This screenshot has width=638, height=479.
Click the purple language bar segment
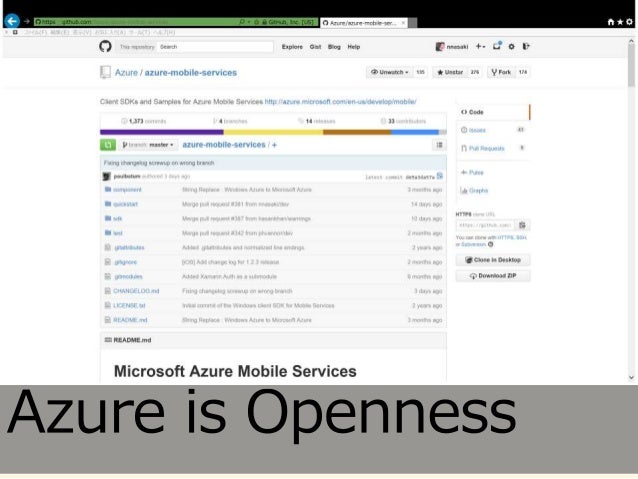(x=162, y=132)
